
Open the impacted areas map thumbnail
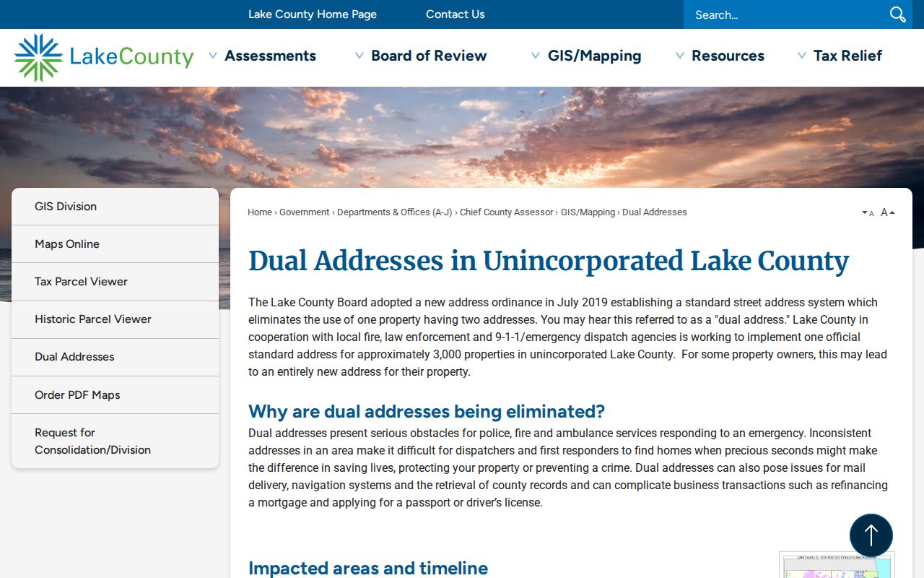coord(837,565)
